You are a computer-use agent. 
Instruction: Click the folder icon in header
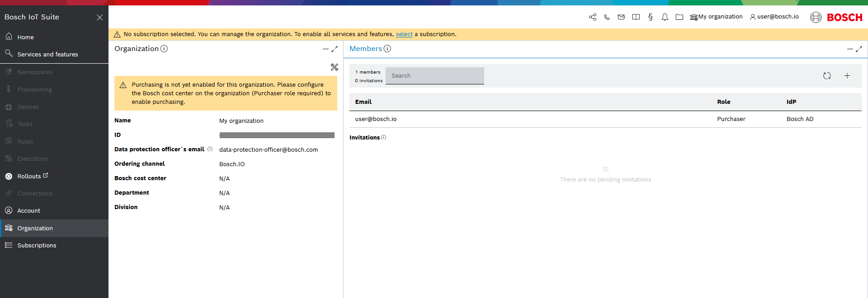pos(679,17)
